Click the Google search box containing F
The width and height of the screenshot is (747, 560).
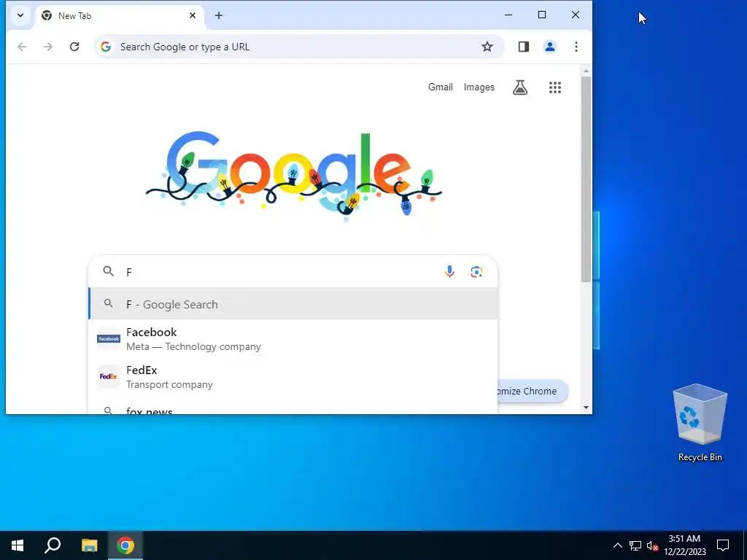point(293,272)
